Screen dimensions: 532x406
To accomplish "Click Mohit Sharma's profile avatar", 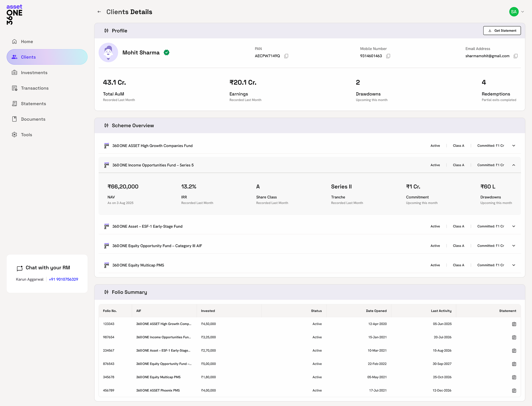I will click(108, 53).
